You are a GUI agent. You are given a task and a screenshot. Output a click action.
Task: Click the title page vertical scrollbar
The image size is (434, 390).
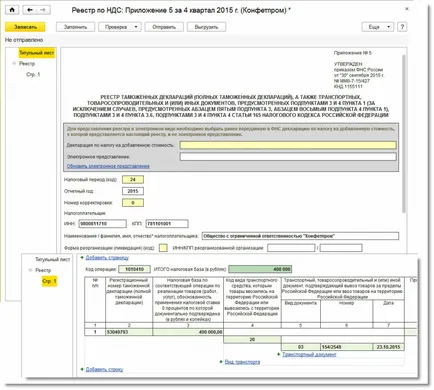[x=404, y=133]
